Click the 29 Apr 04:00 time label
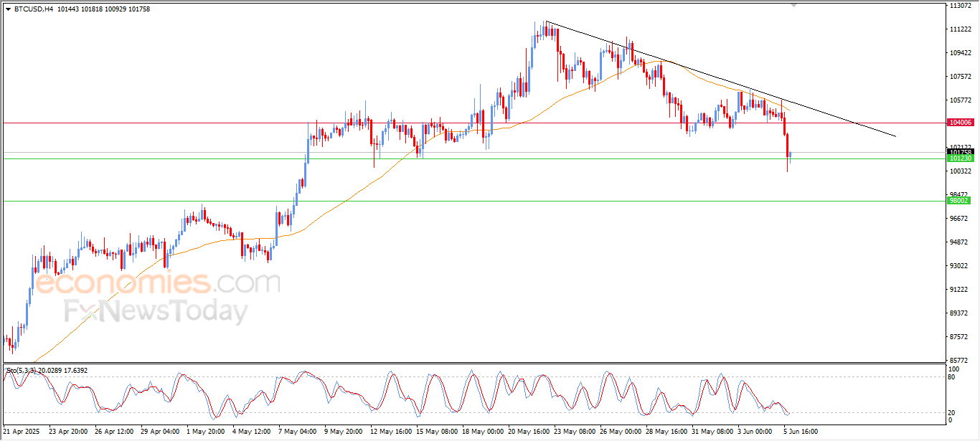The width and height of the screenshot is (980, 441). pyautogui.click(x=160, y=432)
